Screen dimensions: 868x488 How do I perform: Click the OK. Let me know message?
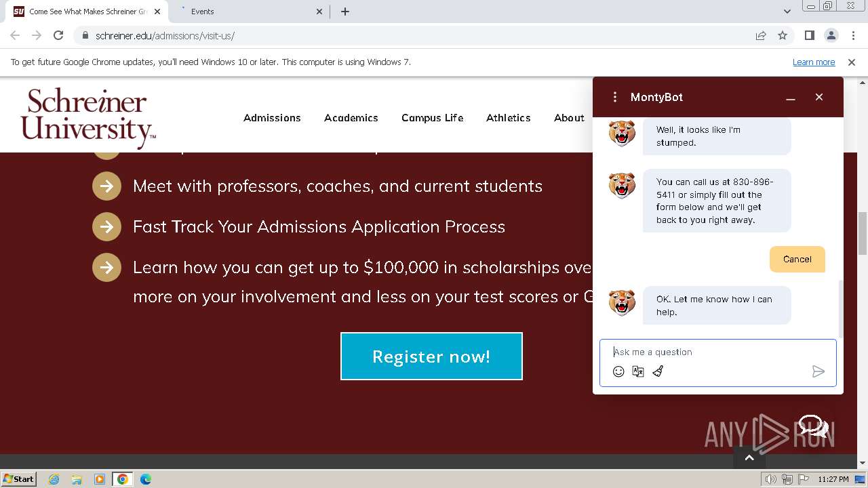(717, 305)
